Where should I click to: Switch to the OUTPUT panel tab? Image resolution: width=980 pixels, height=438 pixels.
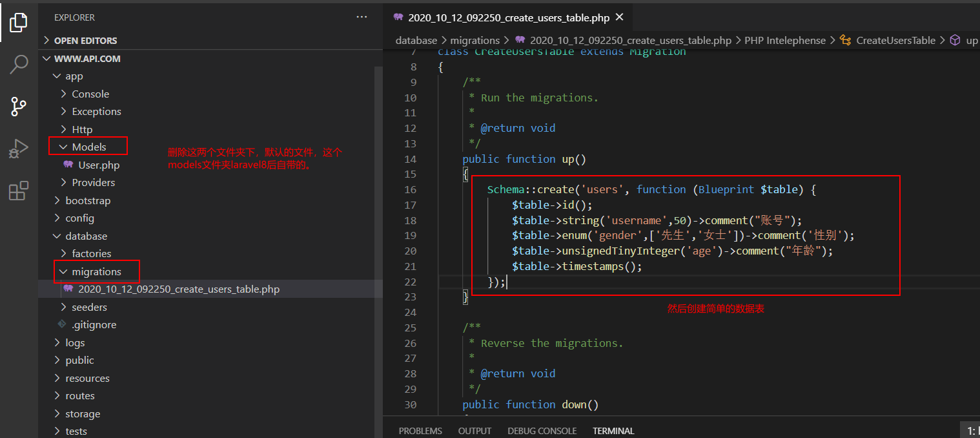coord(475,430)
